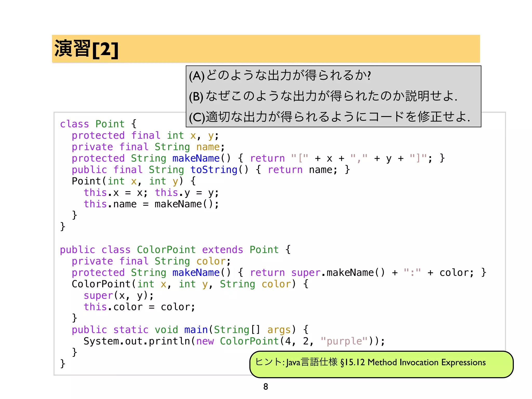The width and height of the screenshot is (532, 399).
Task: Click the 'class Point {' declaration line
Action: (98, 124)
